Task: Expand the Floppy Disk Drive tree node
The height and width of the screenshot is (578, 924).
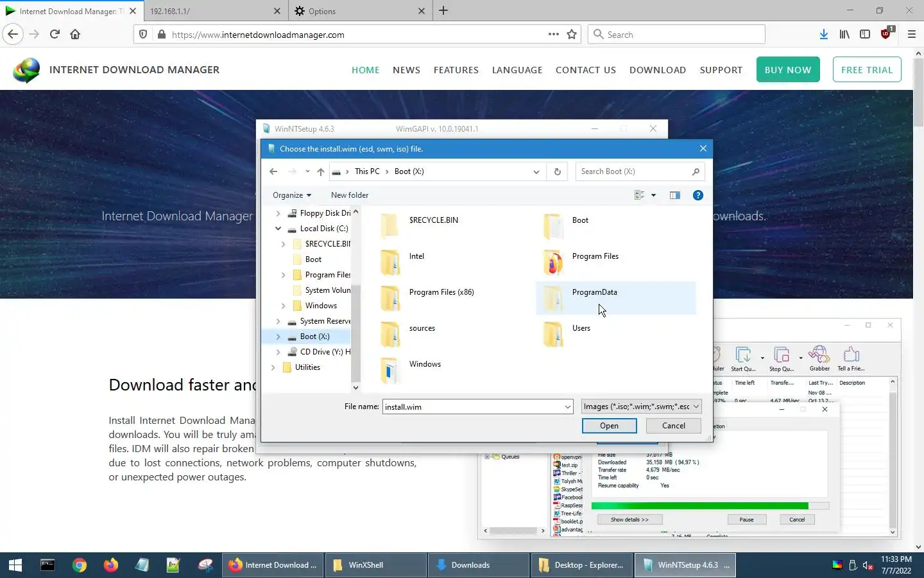Action: click(278, 213)
